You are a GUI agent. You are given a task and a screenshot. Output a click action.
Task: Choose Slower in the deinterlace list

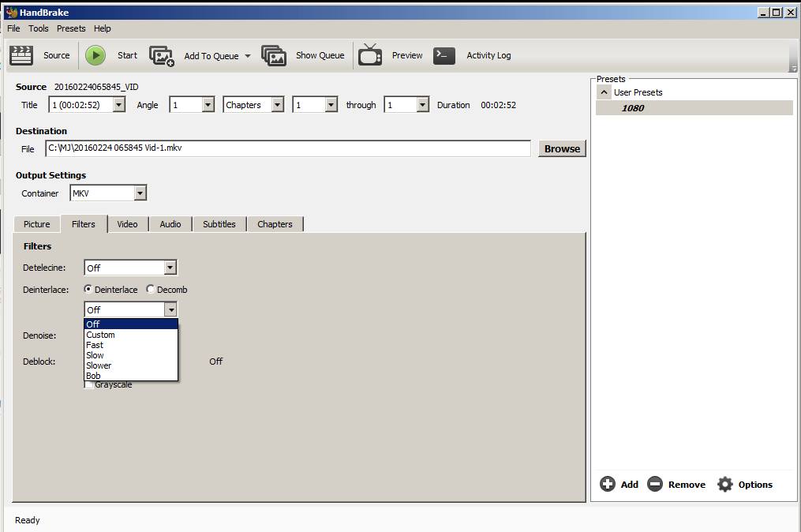click(x=131, y=365)
